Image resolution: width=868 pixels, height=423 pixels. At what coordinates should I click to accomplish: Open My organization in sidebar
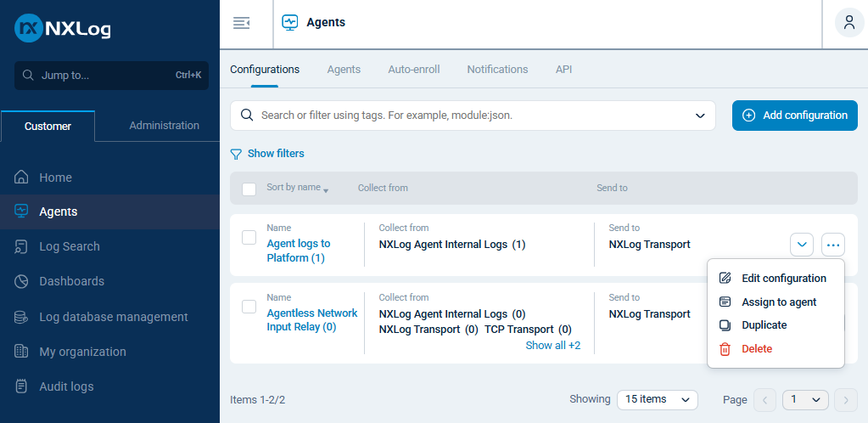[x=82, y=352]
